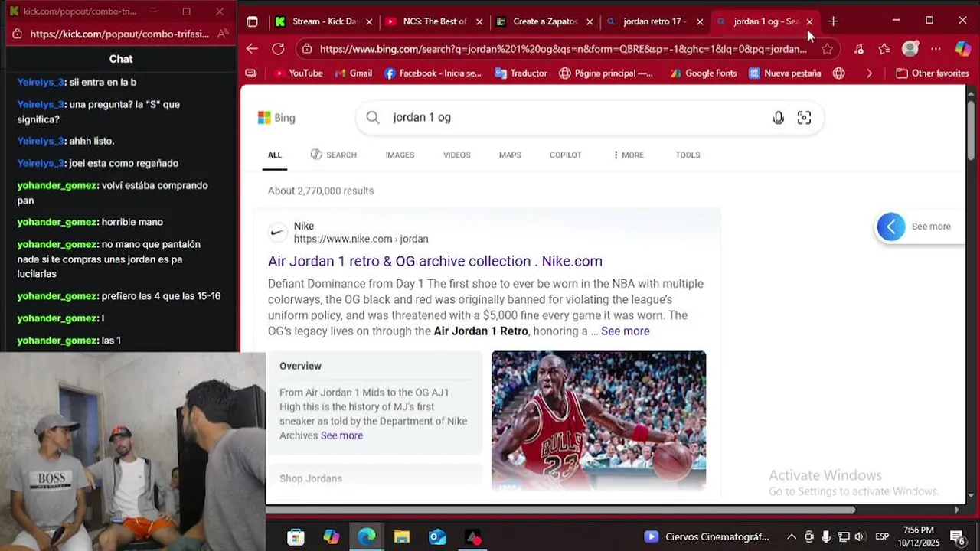Open the Facebook bookmark
980x551 pixels.
pos(433,73)
